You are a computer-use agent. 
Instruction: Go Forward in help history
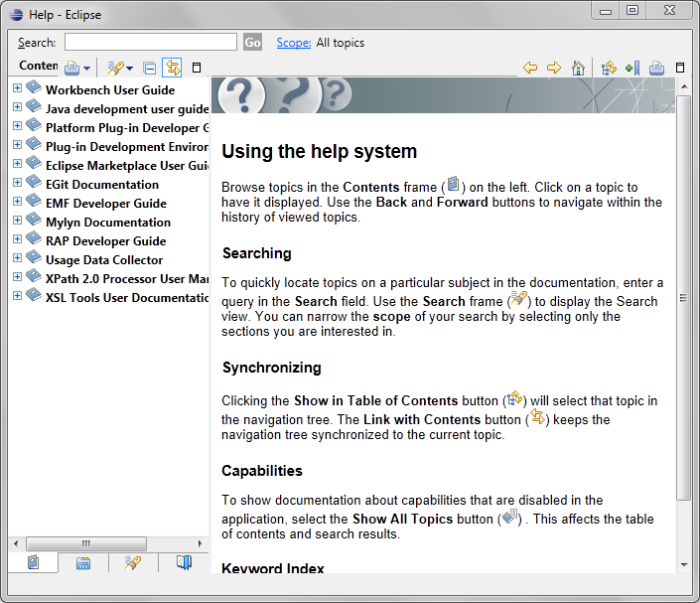tap(554, 68)
